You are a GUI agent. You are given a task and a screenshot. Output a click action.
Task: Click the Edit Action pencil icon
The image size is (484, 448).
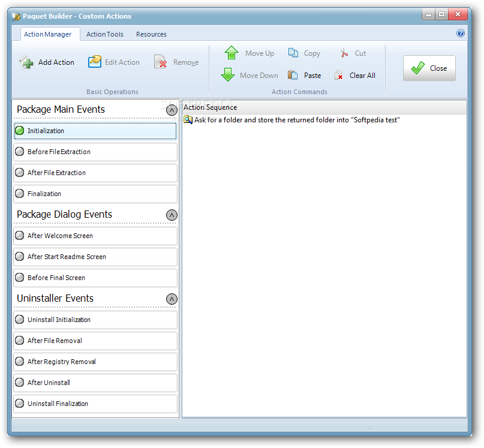[94, 61]
